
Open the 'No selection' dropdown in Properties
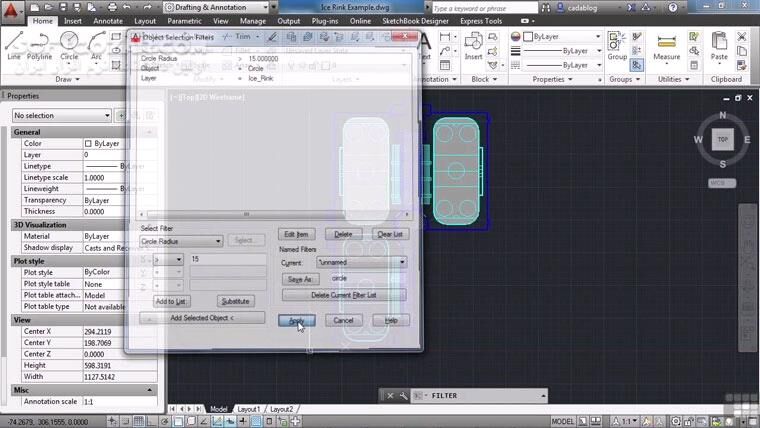coord(62,116)
